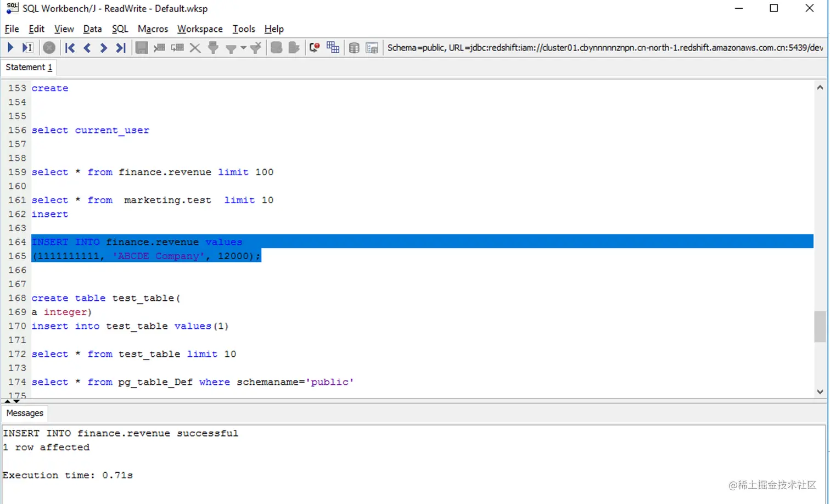Click the 'insert' text on line 162
Viewport: 830px width, 504px height.
[50, 214]
